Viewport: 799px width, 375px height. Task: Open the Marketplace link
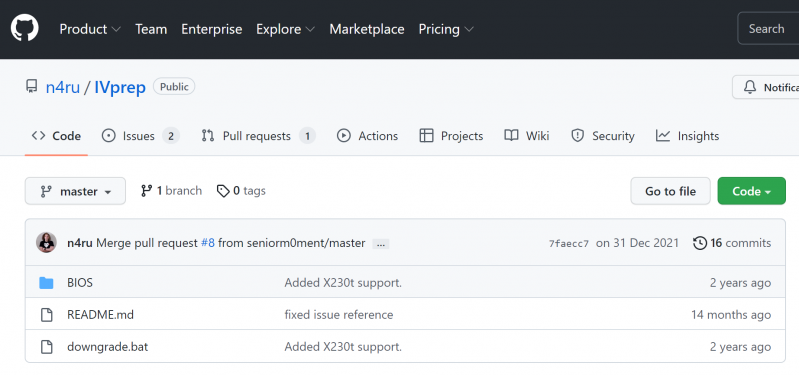[x=367, y=29]
